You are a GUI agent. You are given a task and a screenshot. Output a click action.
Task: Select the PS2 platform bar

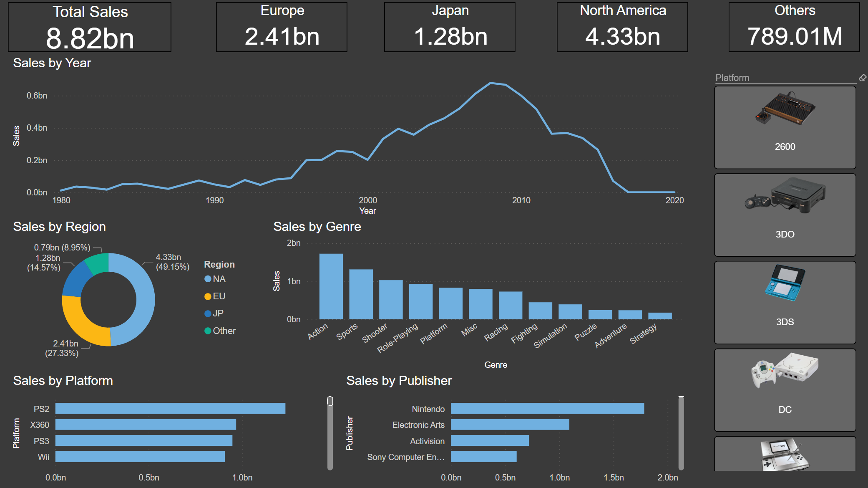pos(170,408)
